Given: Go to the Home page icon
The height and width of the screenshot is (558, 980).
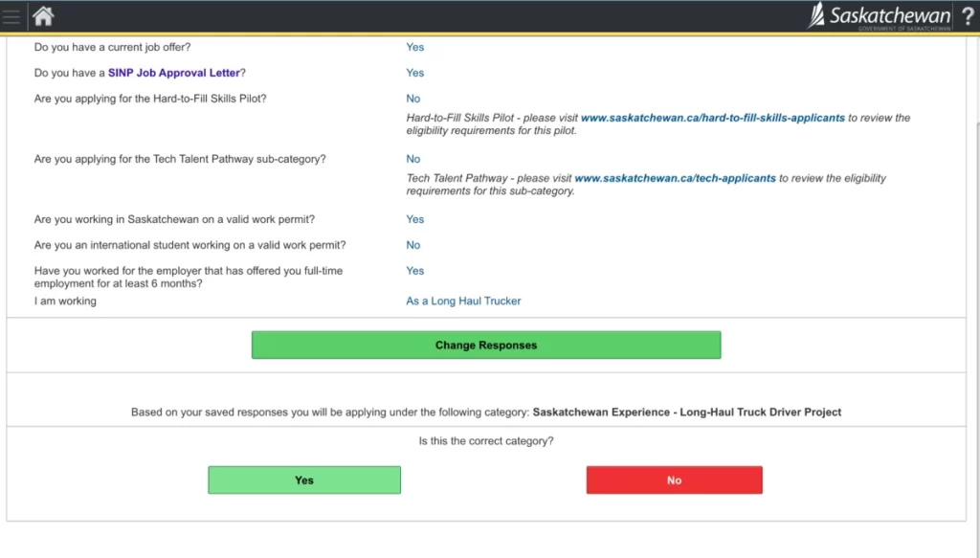Looking at the screenshot, I should pyautogui.click(x=43, y=16).
